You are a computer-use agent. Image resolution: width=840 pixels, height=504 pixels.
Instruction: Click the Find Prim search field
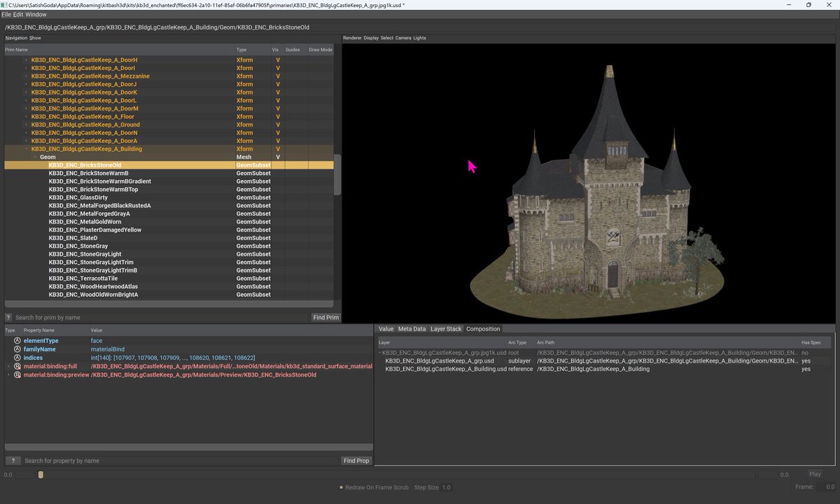point(161,318)
